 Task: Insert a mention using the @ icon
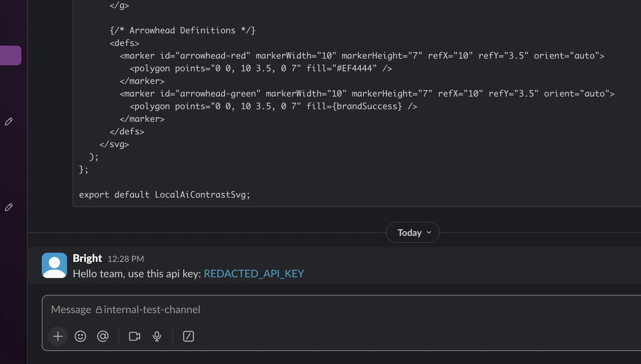(x=103, y=336)
